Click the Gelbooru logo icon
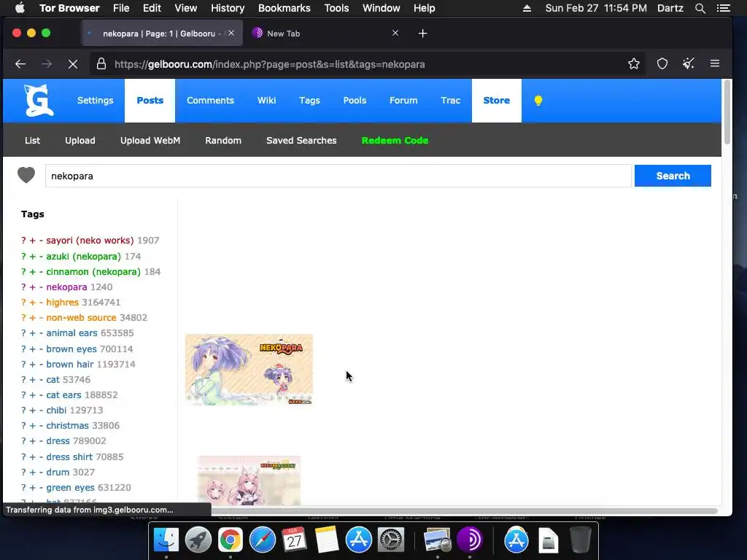The image size is (747, 560). click(39, 101)
